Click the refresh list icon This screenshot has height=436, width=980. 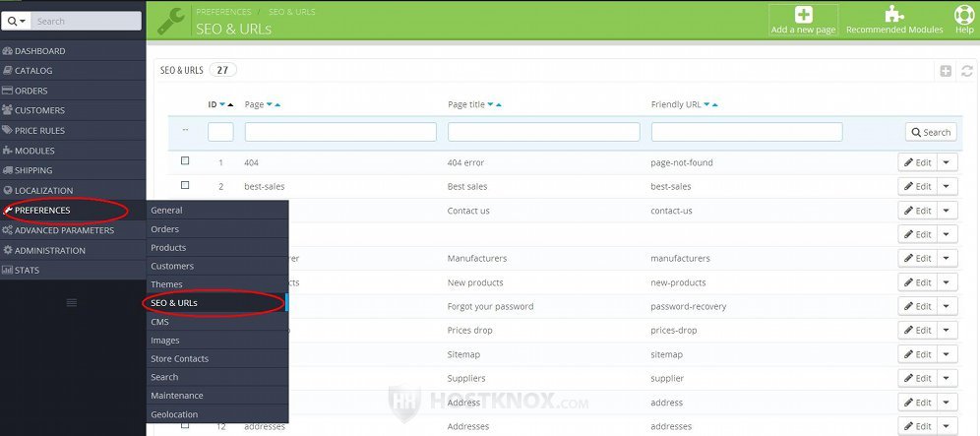967,71
